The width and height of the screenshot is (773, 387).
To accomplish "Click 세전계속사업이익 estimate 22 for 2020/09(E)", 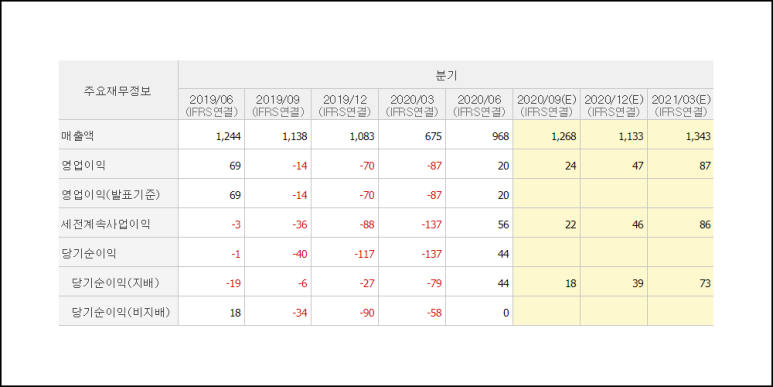I will click(570, 225).
